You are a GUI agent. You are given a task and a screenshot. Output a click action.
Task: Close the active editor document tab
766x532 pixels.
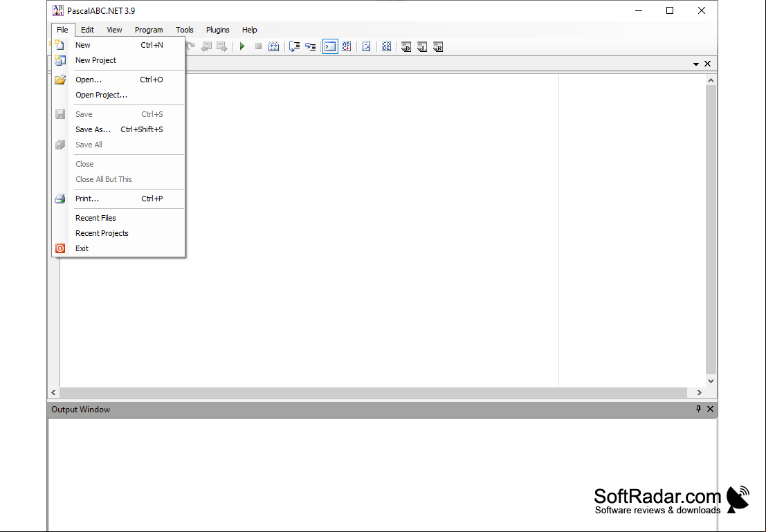(x=707, y=64)
